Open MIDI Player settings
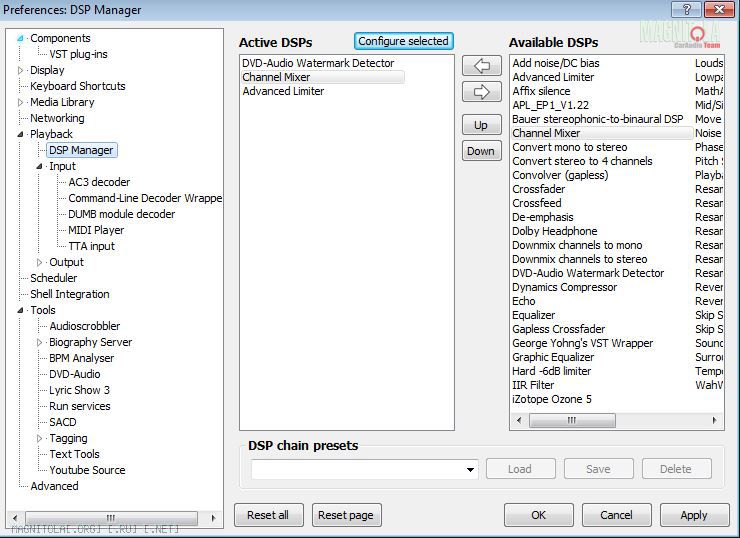Screen dimensions: 740x538 [x=96, y=230]
